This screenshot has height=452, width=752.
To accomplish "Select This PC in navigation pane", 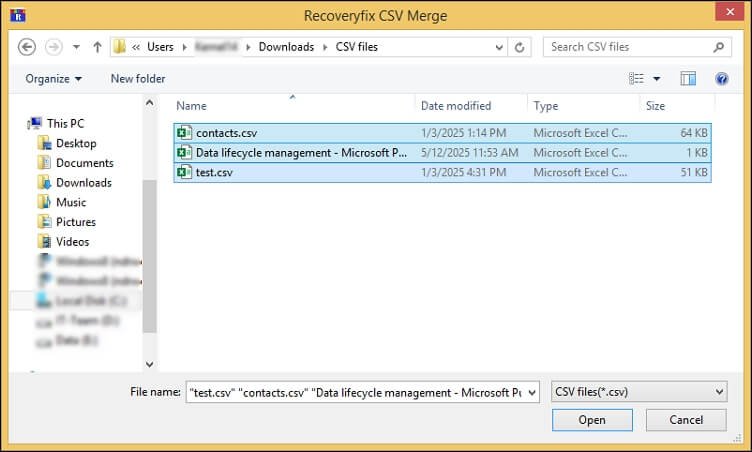I will point(65,123).
